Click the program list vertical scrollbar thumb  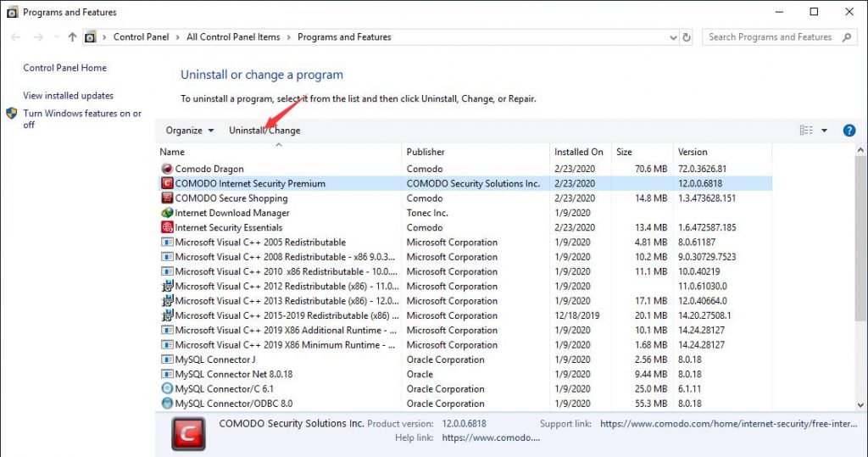point(860,238)
